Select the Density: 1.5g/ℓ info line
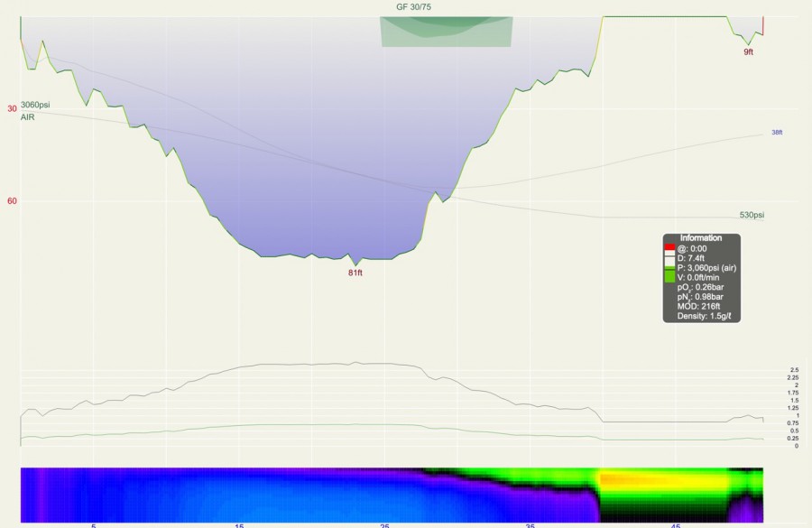The height and width of the screenshot is (528, 812). [x=706, y=317]
